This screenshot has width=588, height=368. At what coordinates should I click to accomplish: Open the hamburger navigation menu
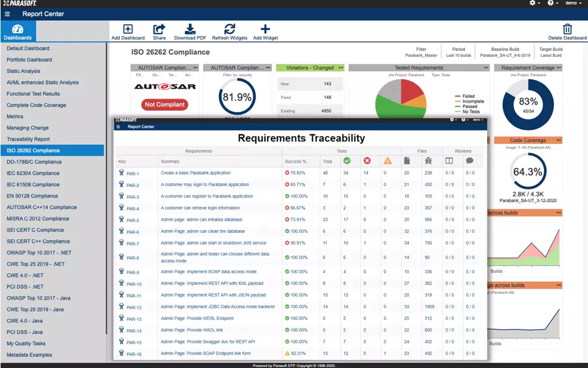[7, 14]
